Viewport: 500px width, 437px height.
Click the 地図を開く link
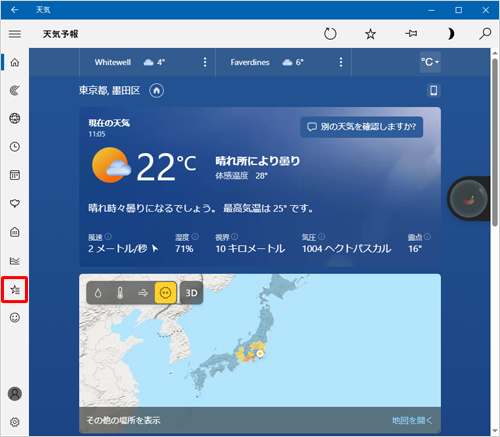click(412, 420)
